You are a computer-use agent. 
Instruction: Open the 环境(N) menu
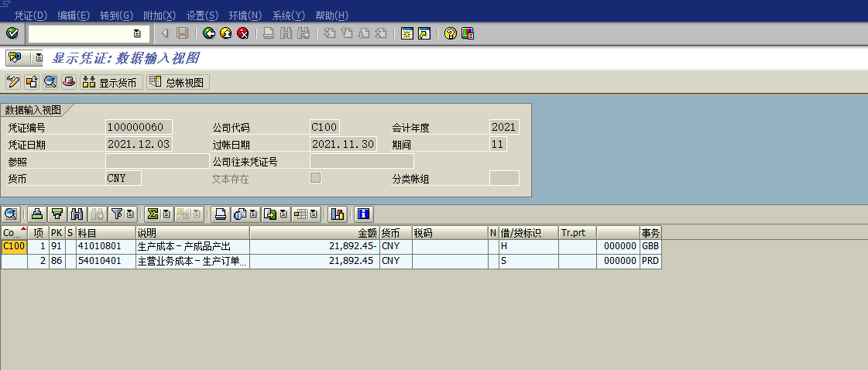pyautogui.click(x=245, y=15)
